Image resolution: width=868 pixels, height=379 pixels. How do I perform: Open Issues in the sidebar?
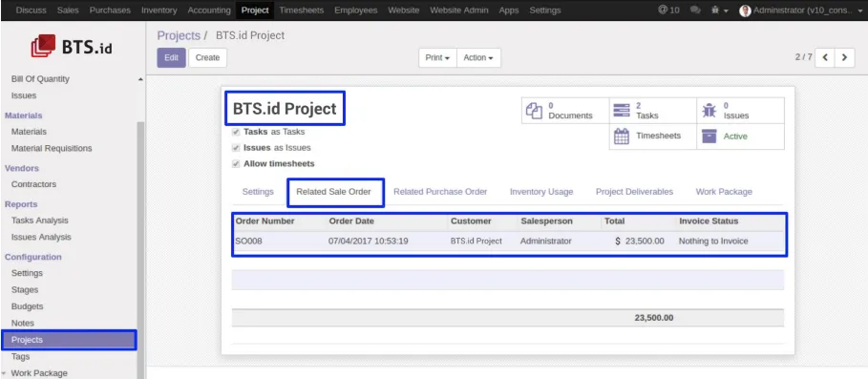click(x=24, y=95)
